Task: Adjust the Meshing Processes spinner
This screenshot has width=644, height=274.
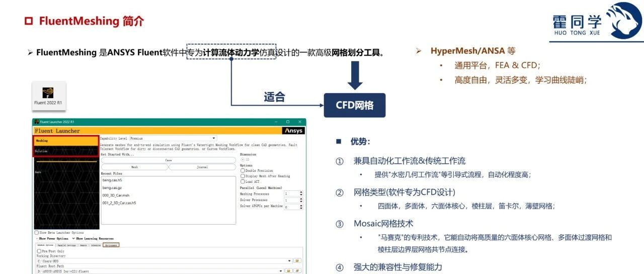Action: point(293,193)
